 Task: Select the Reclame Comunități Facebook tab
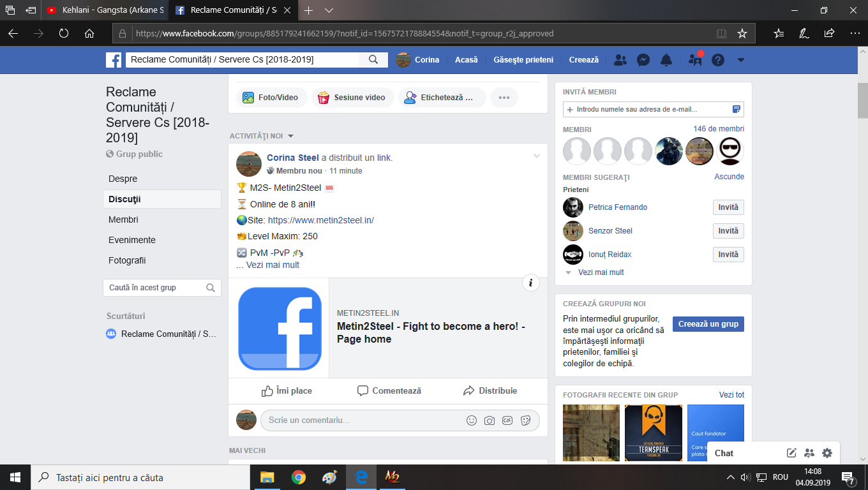[232, 10]
